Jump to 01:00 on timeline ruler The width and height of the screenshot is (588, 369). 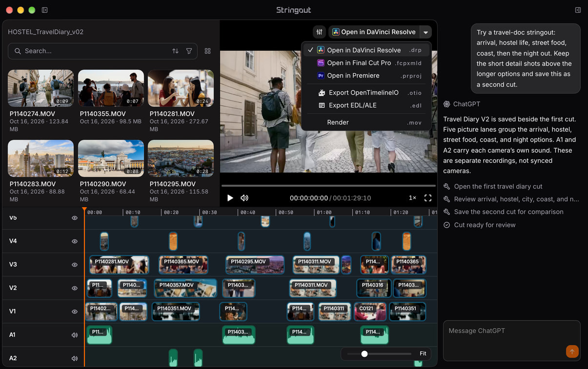click(324, 213)
